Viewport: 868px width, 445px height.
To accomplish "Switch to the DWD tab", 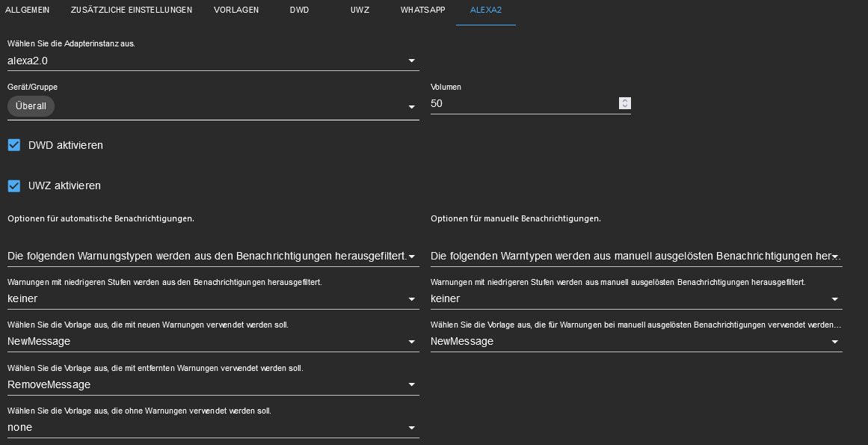I will 299,10.
